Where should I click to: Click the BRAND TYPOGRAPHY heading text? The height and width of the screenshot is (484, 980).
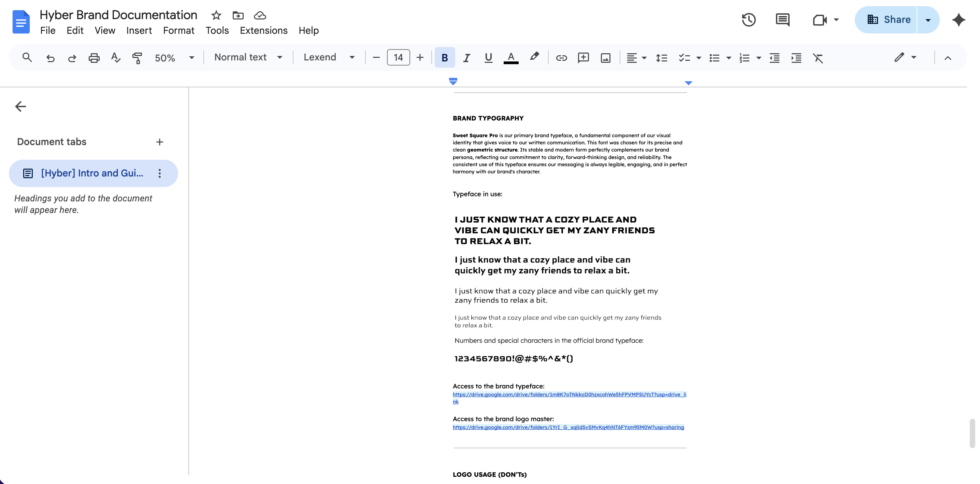click(488, 118)
